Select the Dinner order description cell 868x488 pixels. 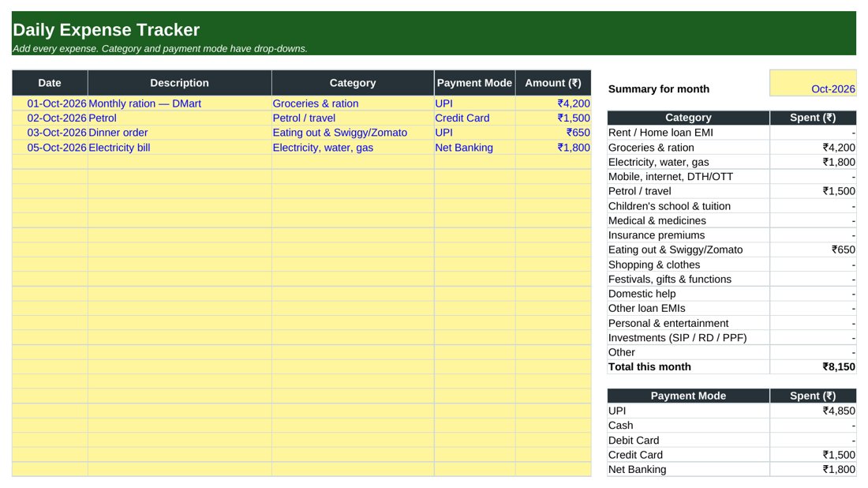click(179, 133)
